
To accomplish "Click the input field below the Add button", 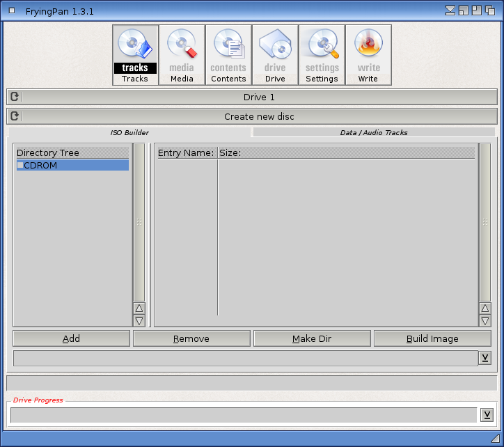I will (x=245, y=358).
